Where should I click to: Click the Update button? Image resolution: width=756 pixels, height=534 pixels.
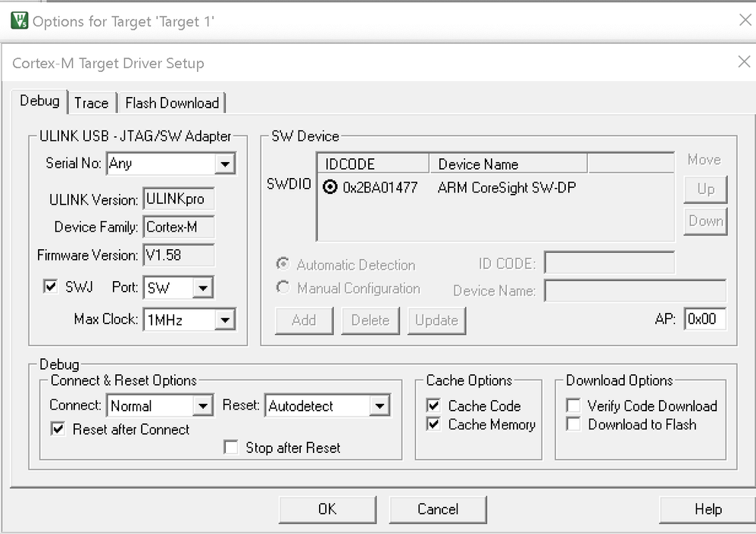tap(437, 320)
